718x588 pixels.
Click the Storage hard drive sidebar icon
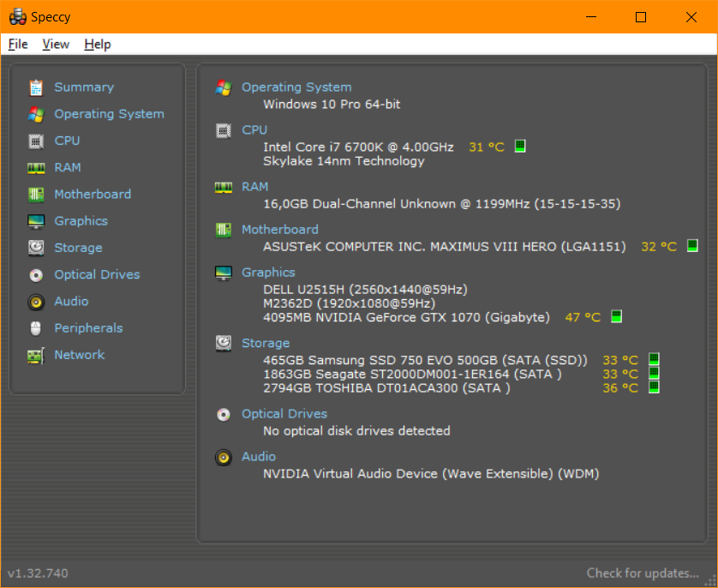[36, 249]
